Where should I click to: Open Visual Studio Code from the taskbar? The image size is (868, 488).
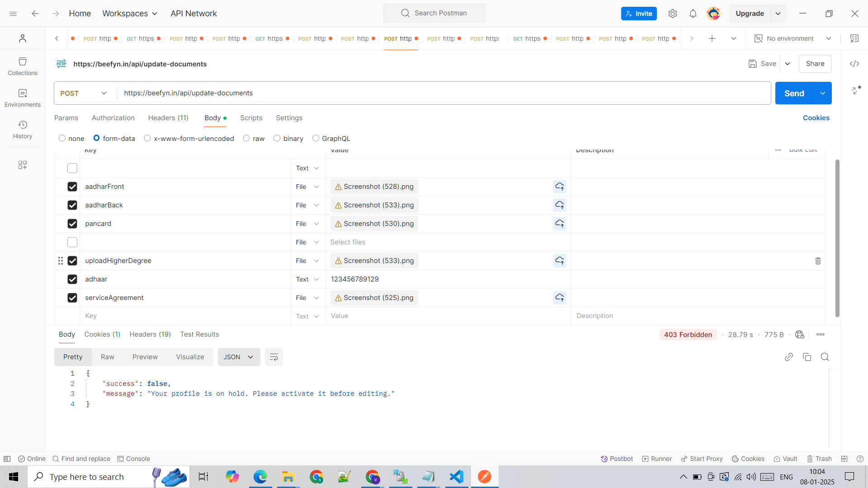click(x=457, y=477)
